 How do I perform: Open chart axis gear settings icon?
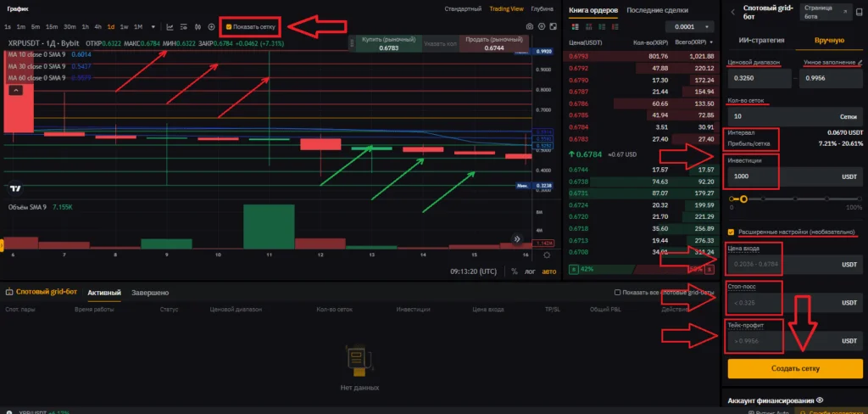pos(547,255)
